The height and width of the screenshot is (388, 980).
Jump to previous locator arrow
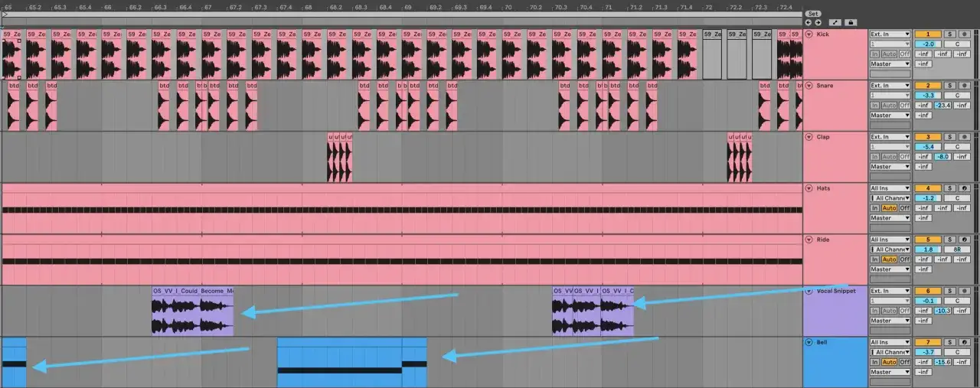tap(808, 22)
